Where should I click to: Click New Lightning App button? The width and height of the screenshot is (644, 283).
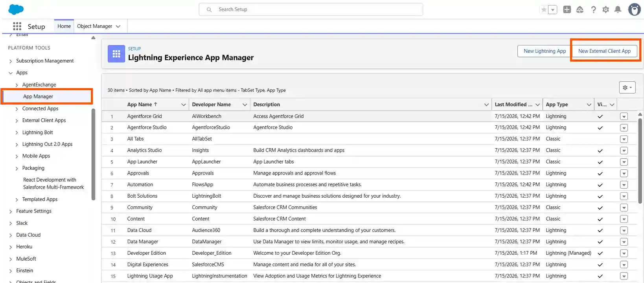(x=545, y=51)
